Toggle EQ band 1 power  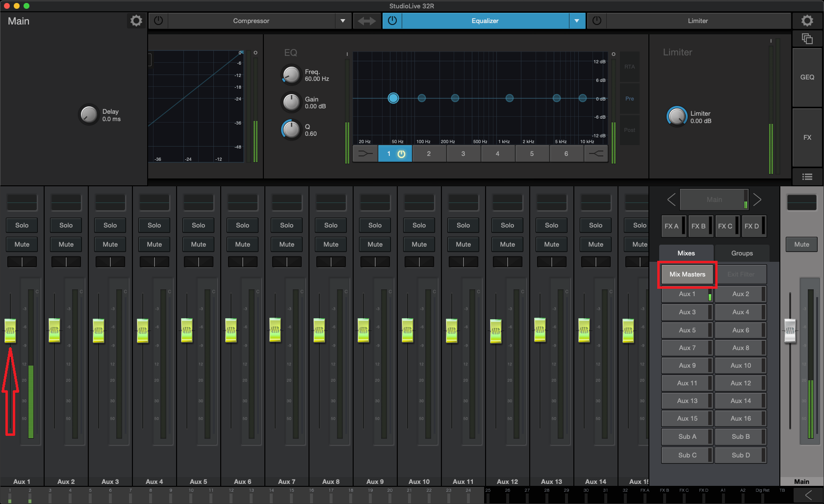(x=401, y=154)
